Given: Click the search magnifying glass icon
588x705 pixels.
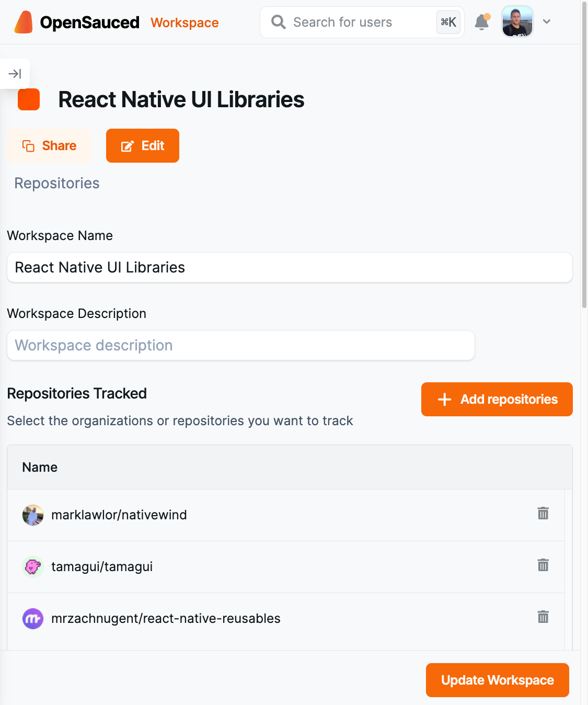Looking at the screenshot, I should 278,22.
